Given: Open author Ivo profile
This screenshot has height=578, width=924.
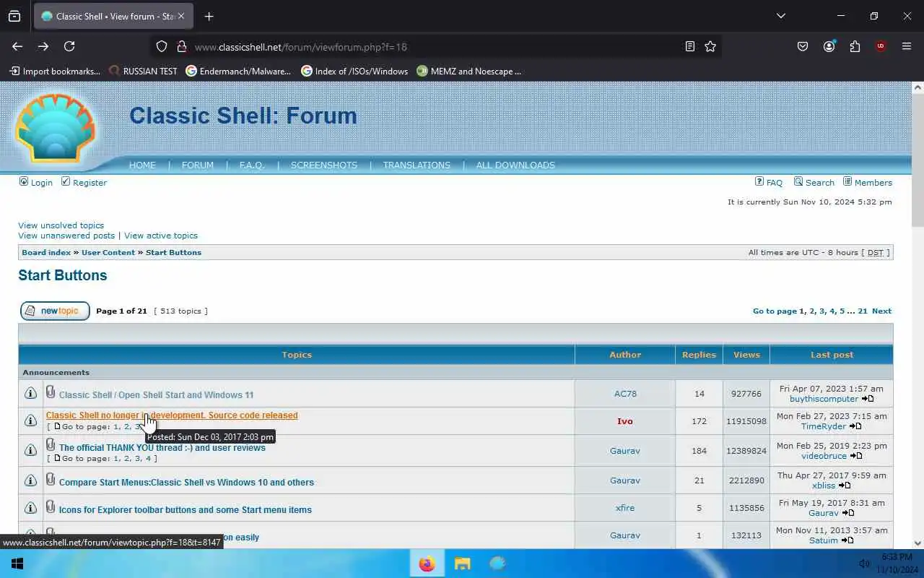Looking at the screenshot, I should (x=625, y=421).
